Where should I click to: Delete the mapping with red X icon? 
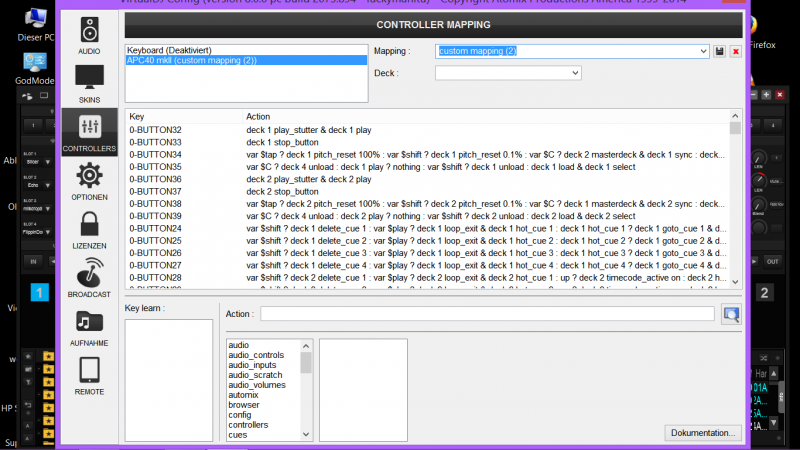pos(735,51)
